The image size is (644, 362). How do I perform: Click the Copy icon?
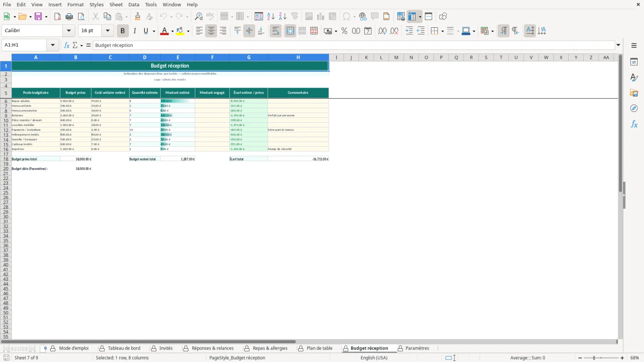coord(107,16)
